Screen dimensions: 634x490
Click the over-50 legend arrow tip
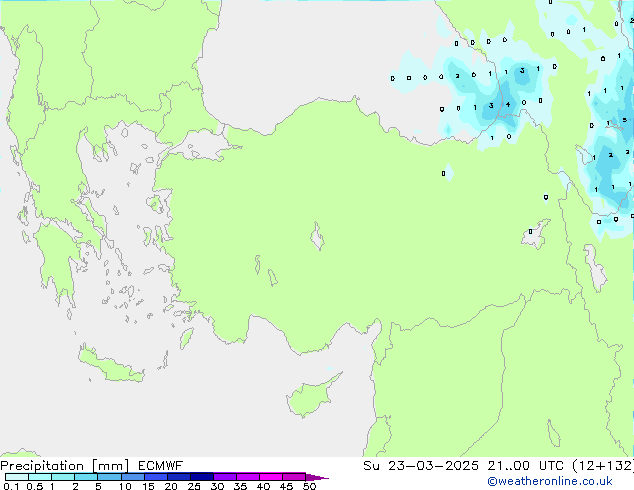317,477
